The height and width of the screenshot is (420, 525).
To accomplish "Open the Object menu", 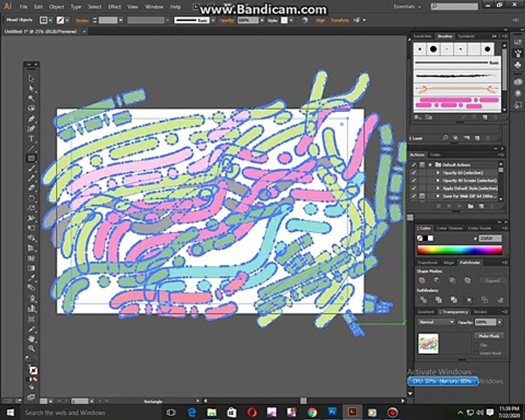I will 56,6.
